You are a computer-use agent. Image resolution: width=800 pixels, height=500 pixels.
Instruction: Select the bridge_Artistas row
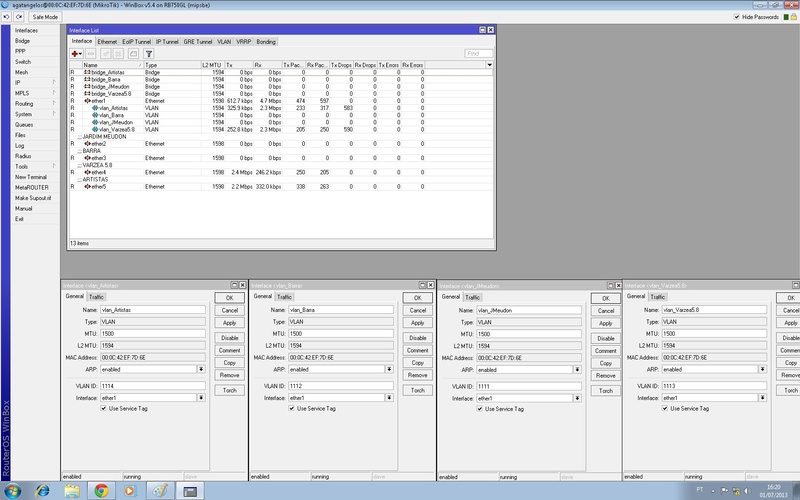point(281,72)
